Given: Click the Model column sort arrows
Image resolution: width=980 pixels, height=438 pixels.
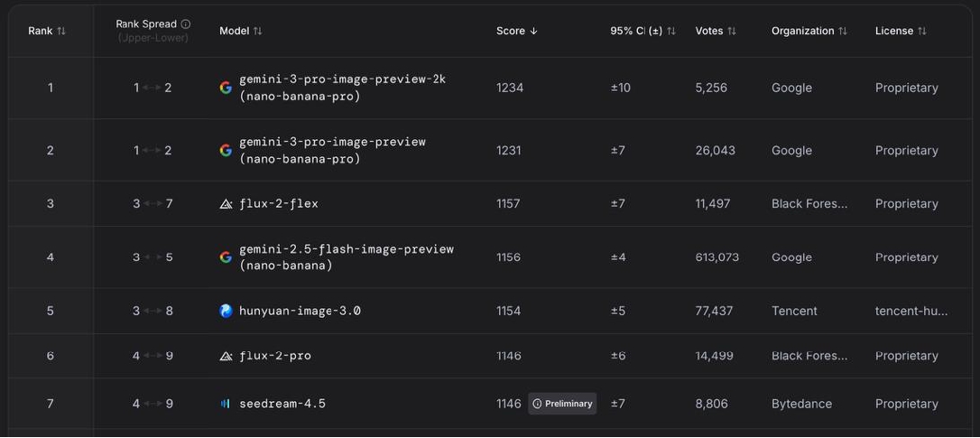Looking at the screenshot, I should pyautogui.click(x=258, y=31).
